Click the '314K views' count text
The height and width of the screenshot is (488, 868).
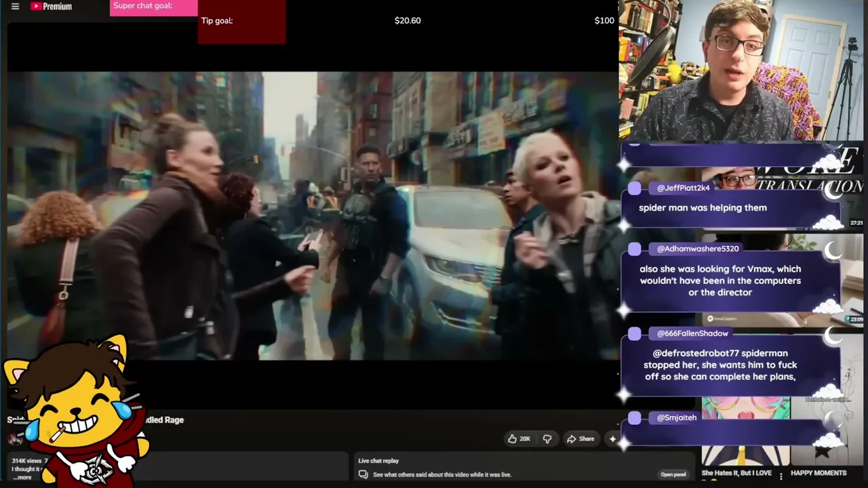coord(26,461)
